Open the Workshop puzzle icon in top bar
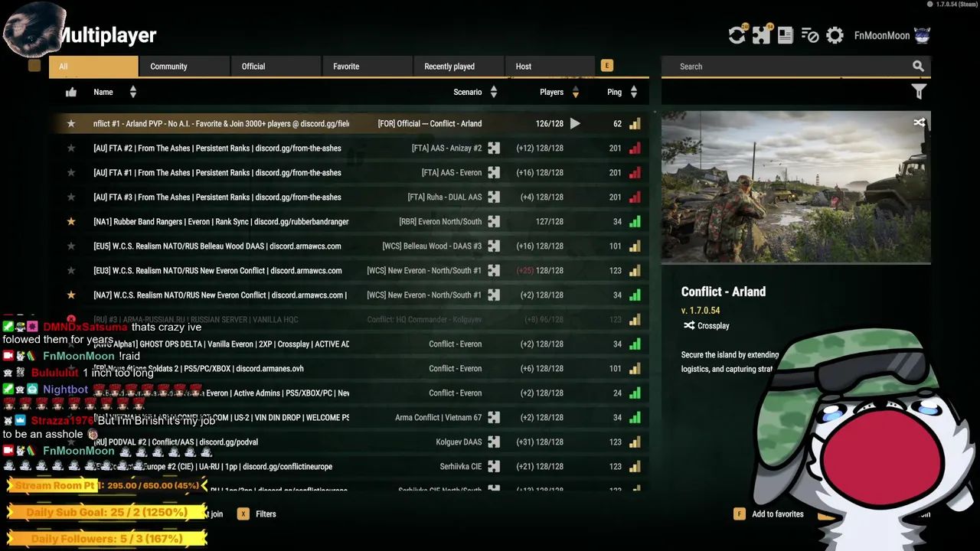This screenshot has width=980, height=551. click(761, 35)
